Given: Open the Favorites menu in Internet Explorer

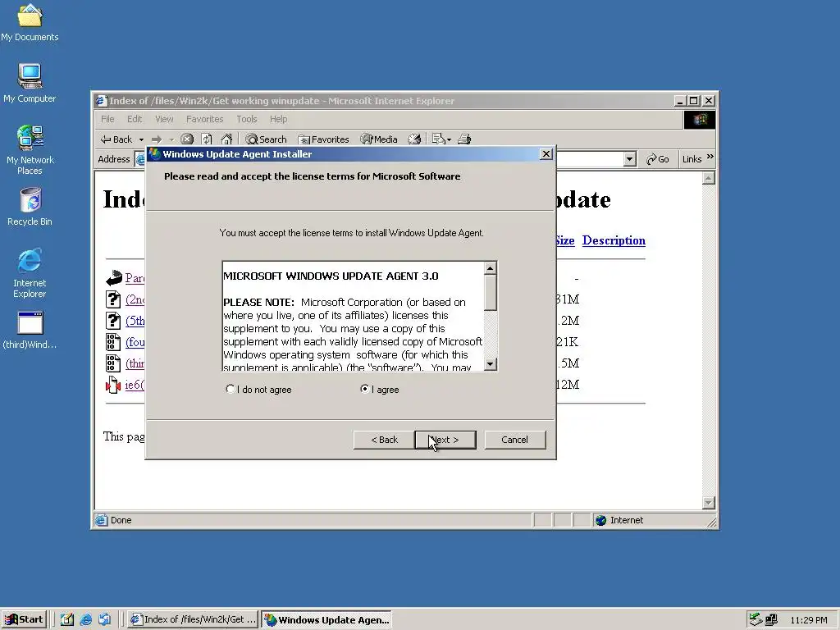Looking at the screenshot, I should pyautogui.click(x=204, y=119).
